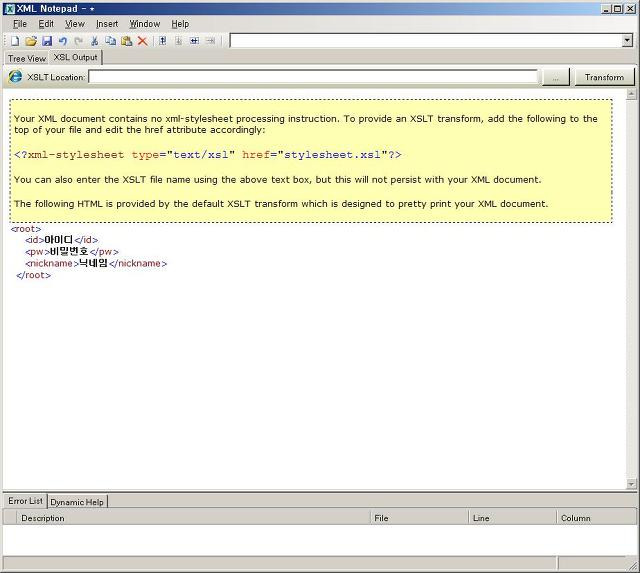This screenshot has height=573, width=640.
Task: Click the Internet Explorer icon beside XSLT Location
Action: tap(16, 77)
